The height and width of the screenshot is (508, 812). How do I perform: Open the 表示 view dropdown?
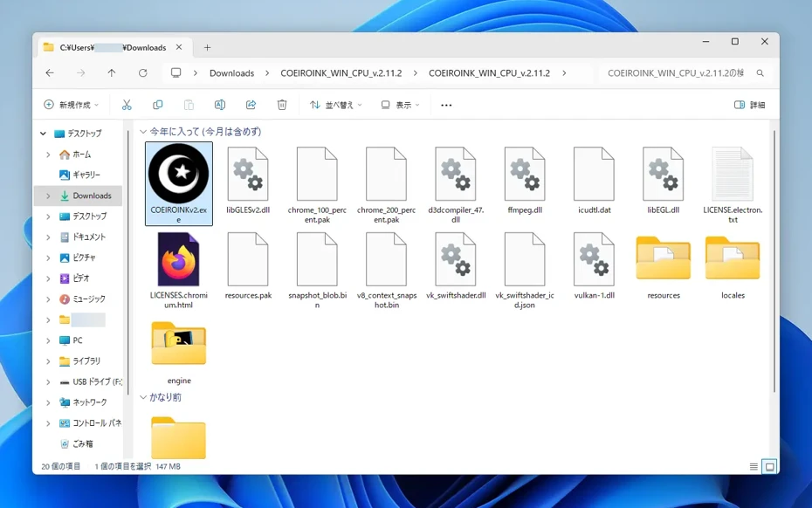click(400, 105)
